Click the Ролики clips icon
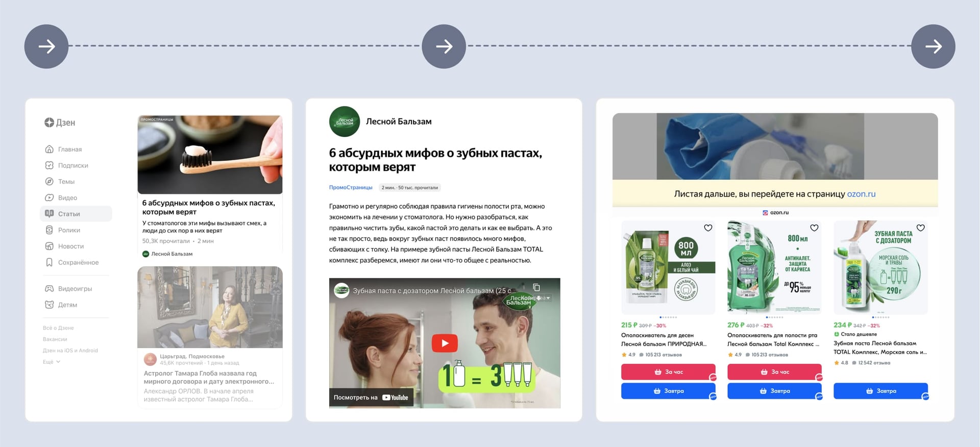Screen dimensions: 980x447 point(50,230)
